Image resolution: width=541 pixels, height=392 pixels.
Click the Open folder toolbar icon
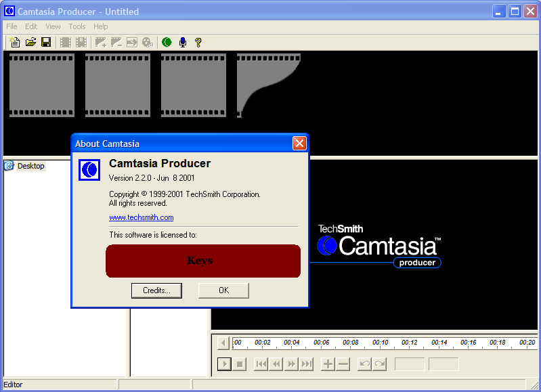tap(30, 42)
